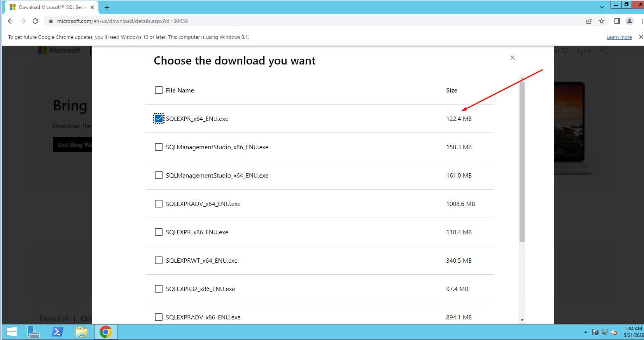Click the 158.3 MB size value
644x340 pixels.
pyautogui.click(x=459, y=147)
